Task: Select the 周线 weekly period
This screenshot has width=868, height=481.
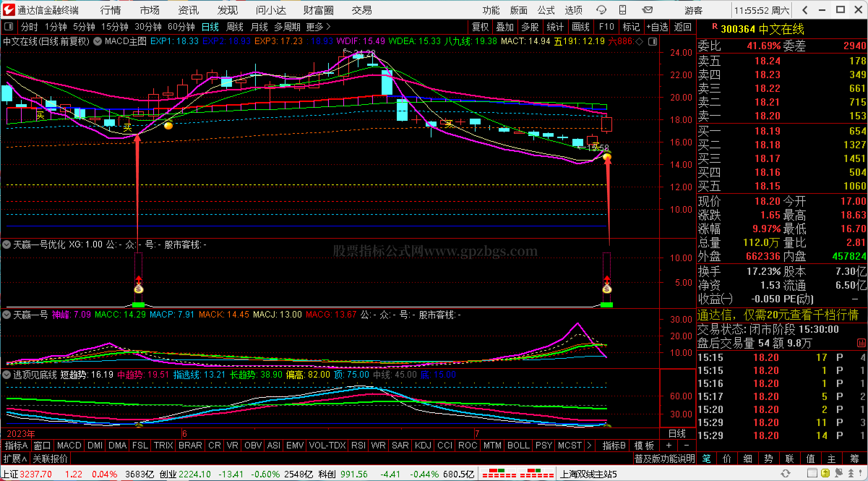Action: coord(235,27)
